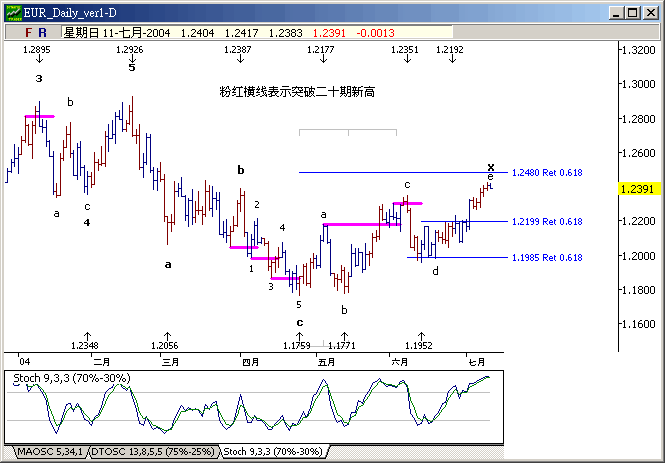Click the wave label 5 under 1.2926

coord(132,68)
